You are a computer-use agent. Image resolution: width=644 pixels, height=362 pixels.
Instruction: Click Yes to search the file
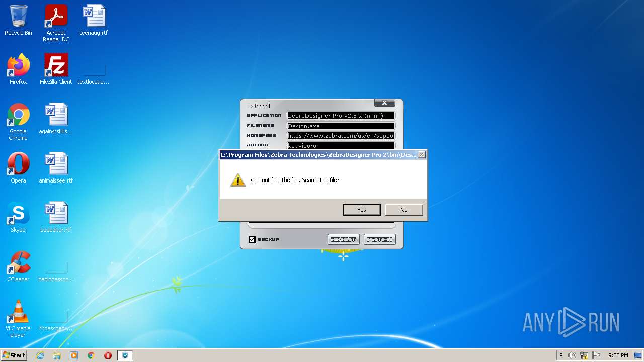point(362,210)
